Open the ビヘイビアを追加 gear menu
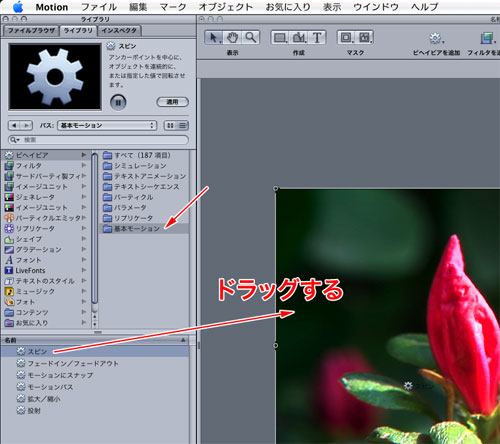 [x=436, y=39]
